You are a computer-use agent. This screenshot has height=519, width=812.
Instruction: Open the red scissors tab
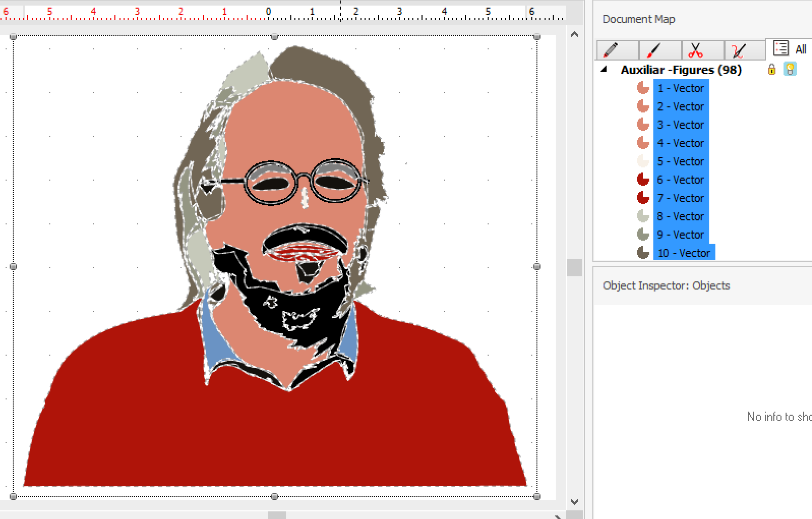[x=702, y=50]
